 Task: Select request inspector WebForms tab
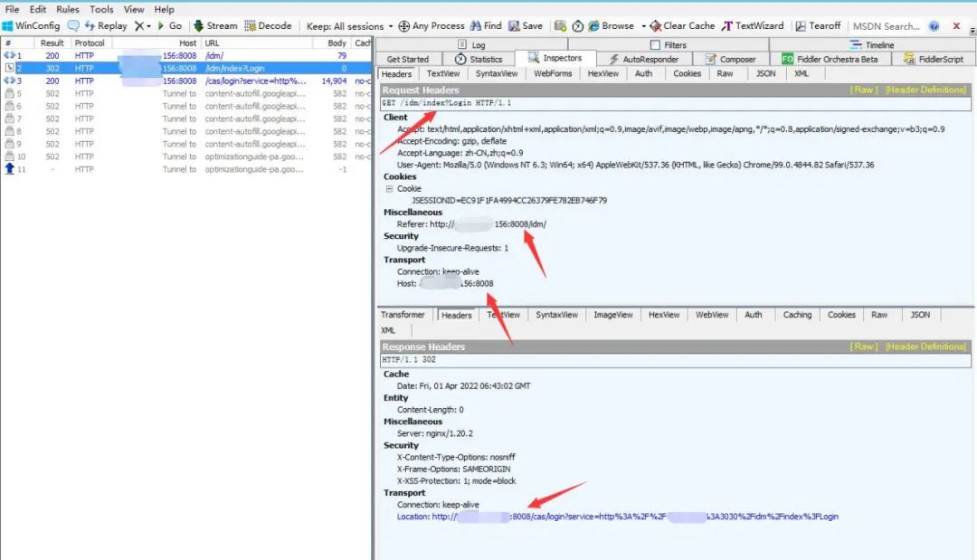553,73
